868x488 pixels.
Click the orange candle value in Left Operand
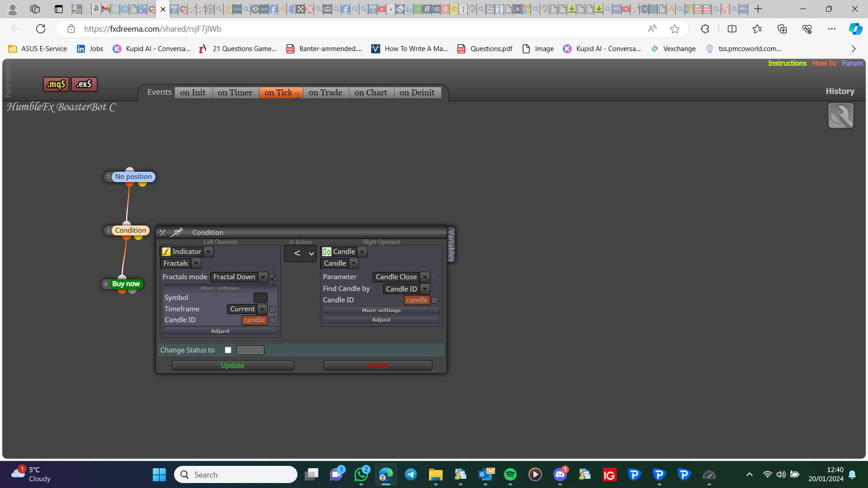pyautogui.click(x=255, y=320)
